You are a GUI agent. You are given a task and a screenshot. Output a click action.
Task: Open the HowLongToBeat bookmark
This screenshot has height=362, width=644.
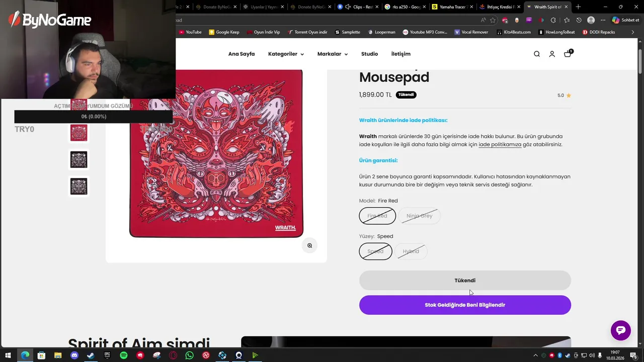pyautogui.click(x=556, y=32)
